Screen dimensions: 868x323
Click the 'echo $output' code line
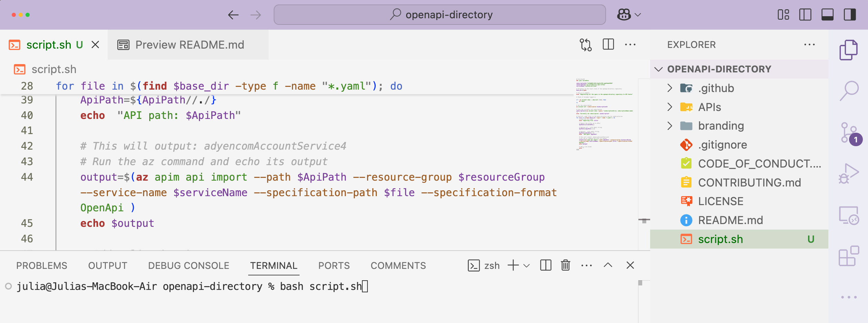pyautogui.click(x=117, y=223)
